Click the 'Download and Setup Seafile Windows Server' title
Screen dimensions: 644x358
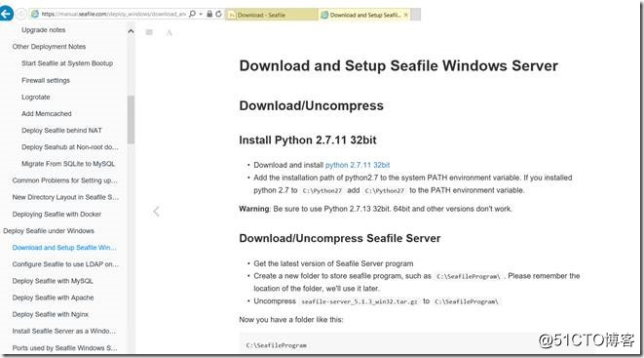[398, 65]
